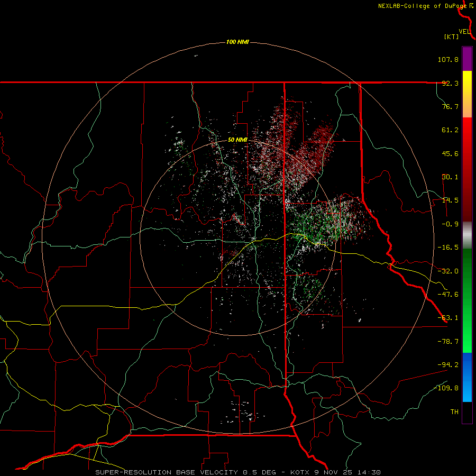
Task: Click the VEL legend title
Action: pyautogui.click(x=464, y=31)
